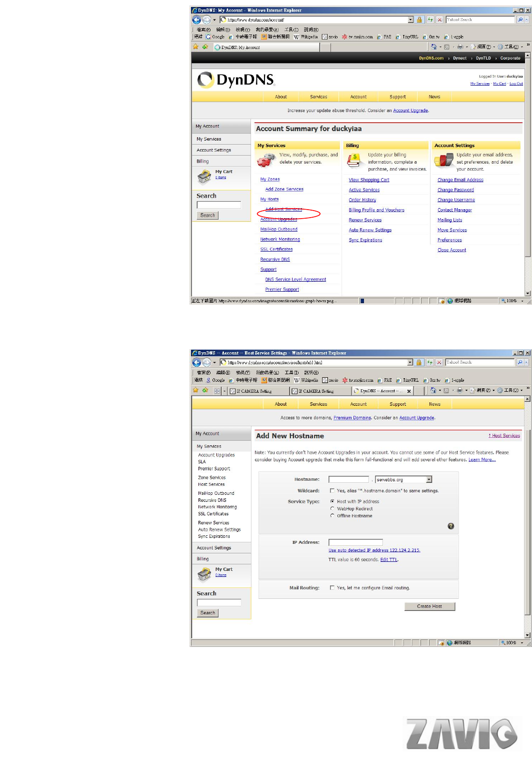Viewport: 532px width, 758px height.
Task: Expand address bar dropdown in My Account window
Action: pos(410,20)
